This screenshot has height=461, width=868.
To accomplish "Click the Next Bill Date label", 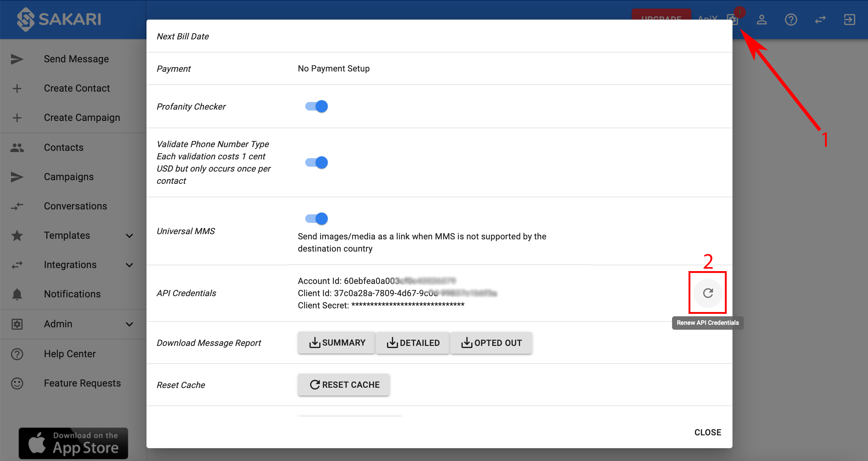I will coord(183,36).
